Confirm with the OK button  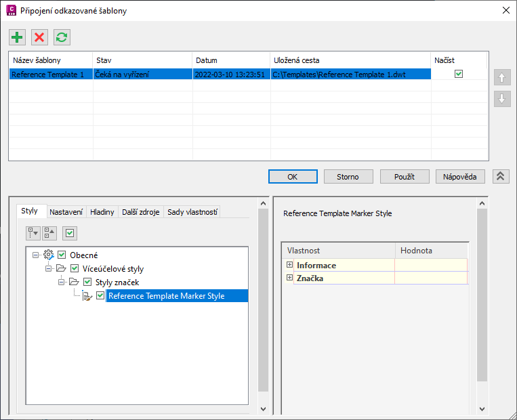pos(293,177)
